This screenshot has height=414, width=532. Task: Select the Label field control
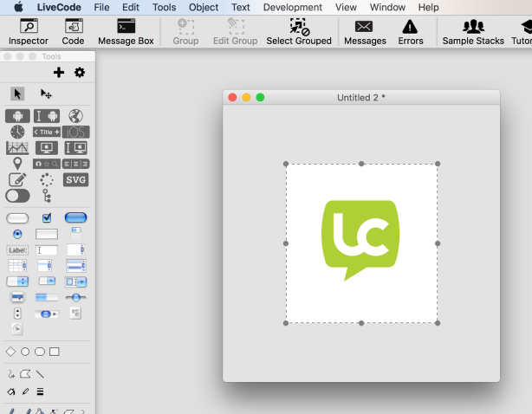(x=17, y=250)
